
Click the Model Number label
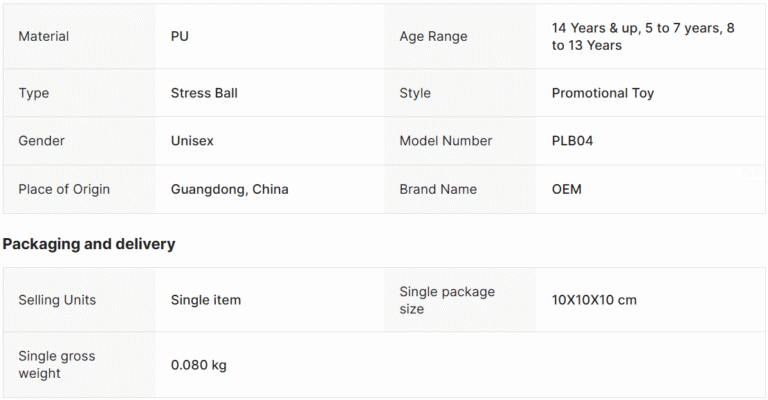click(x=446, y=141)
